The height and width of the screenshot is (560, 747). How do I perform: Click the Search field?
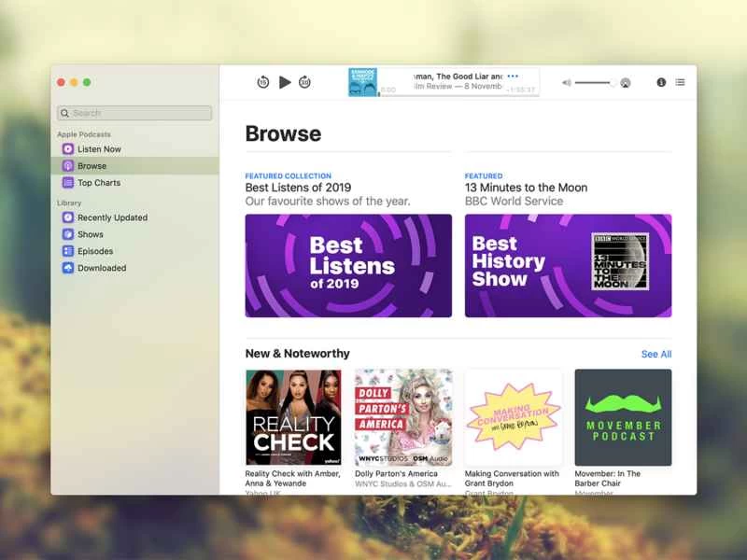tap(134, 112)
